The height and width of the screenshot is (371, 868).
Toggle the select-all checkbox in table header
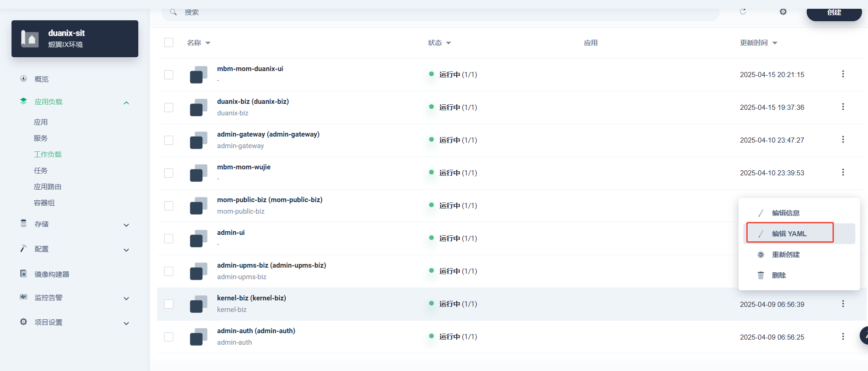click(169, 42)
